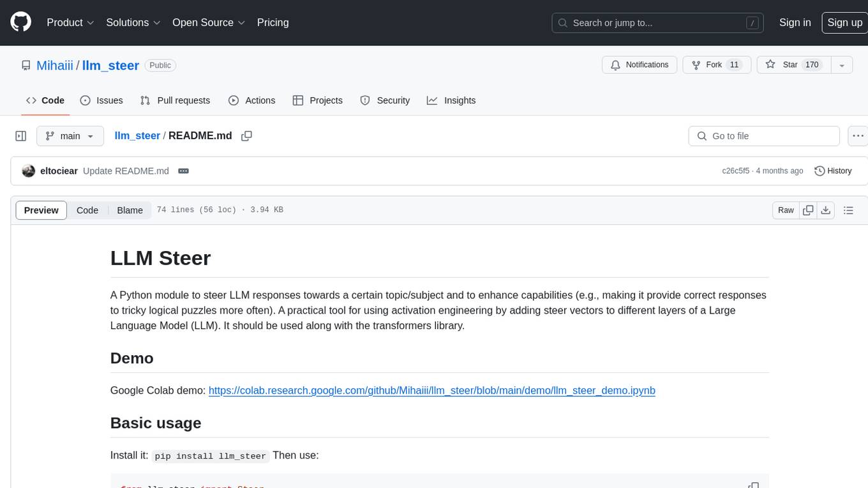Click the Sign in link
This screenshot has width=868, height=488.
point(795,22)
